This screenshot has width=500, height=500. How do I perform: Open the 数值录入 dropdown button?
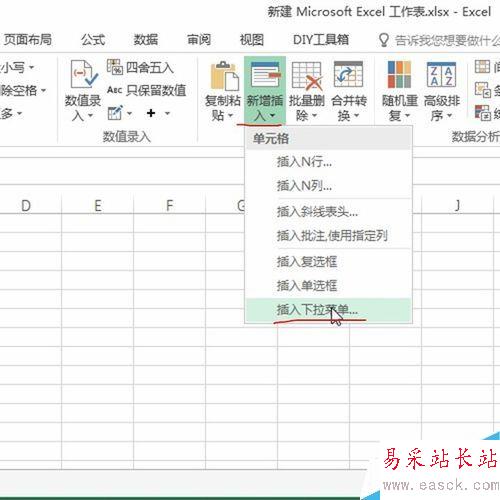[x=83, y=92]
